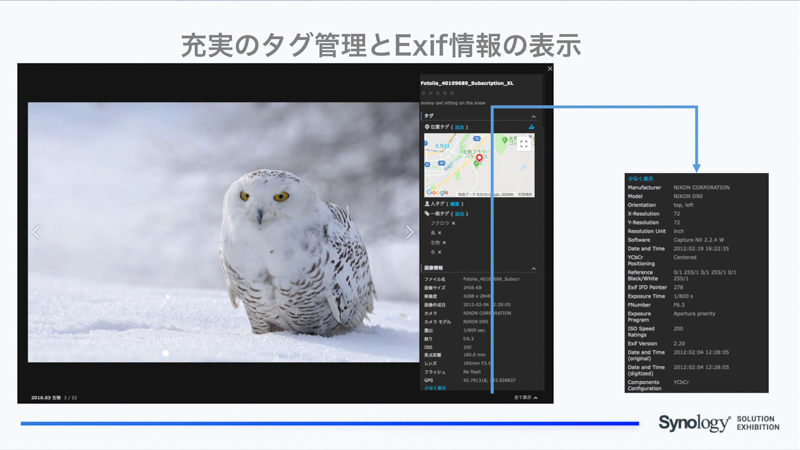Select the 2.20 Exif Version value
Image resolution: width=800 pixels, height=450 pixels.
679,344
